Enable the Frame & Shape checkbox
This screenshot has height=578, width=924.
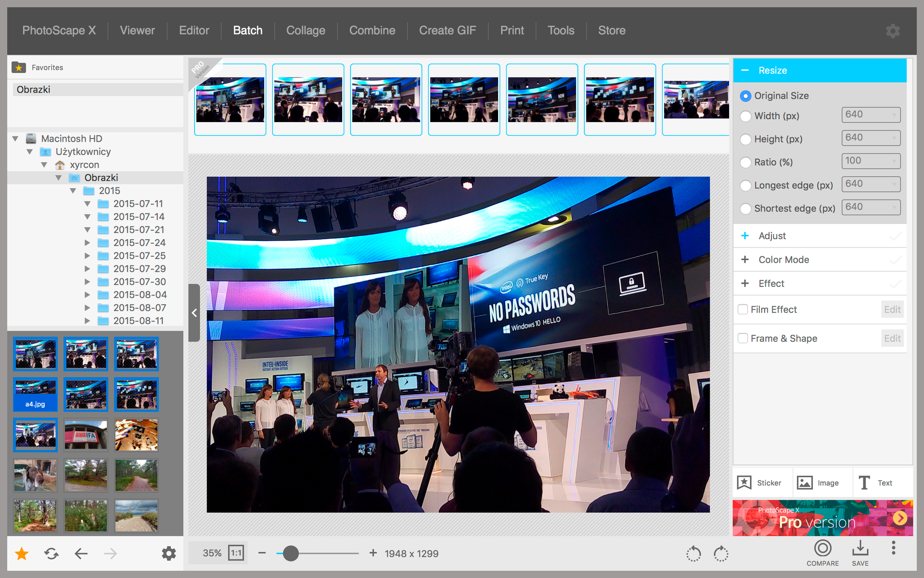tap(743, 338)
